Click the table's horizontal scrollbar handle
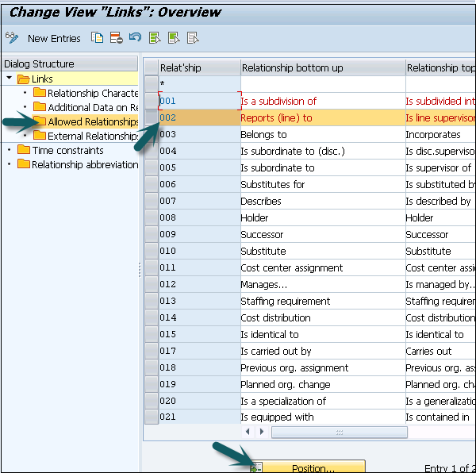Screen dimensions: 476x473 tap(339, 432)
